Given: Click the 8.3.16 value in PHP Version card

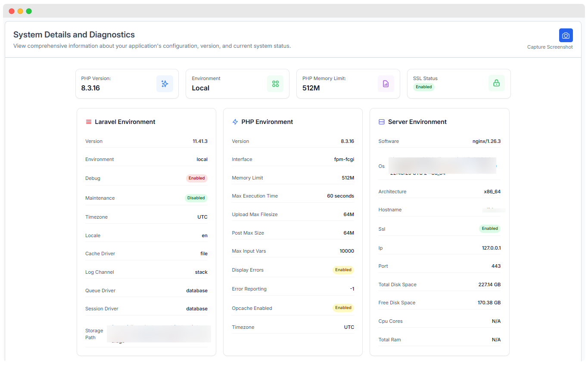Looking at the screenshot, I should click(x=90, y=88).
